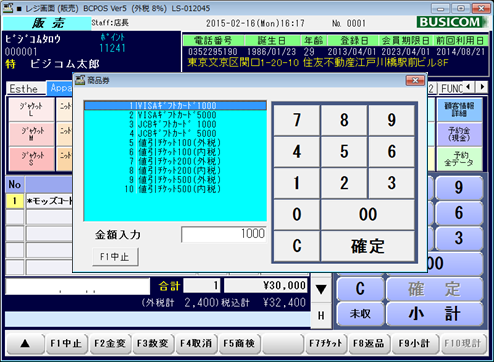Select VISA gift card 1000 in list
Viewport: 494px width, 362px height.
tap(175, 106)
